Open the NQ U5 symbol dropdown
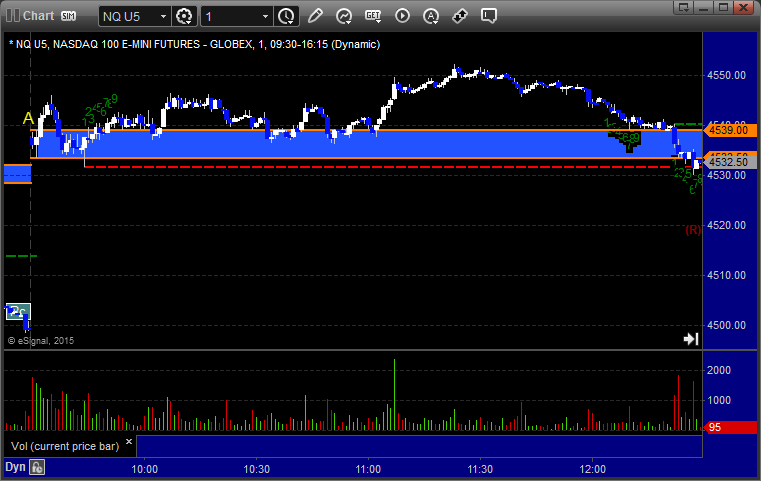761x481 pixels. pyautogui.click(x=163, y=17)
